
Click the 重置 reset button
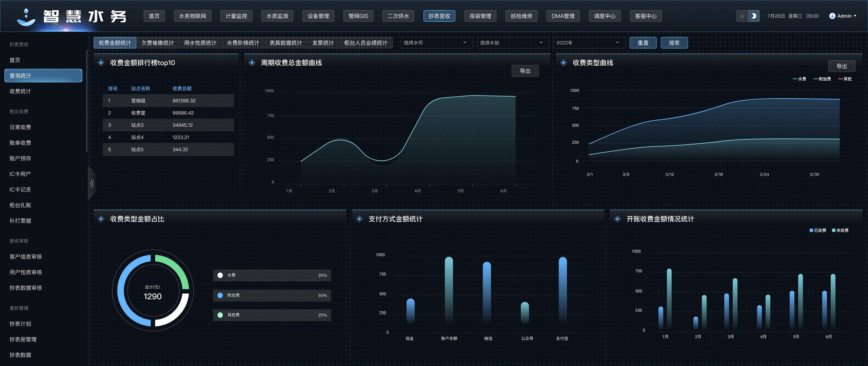[x=643, y=43]
